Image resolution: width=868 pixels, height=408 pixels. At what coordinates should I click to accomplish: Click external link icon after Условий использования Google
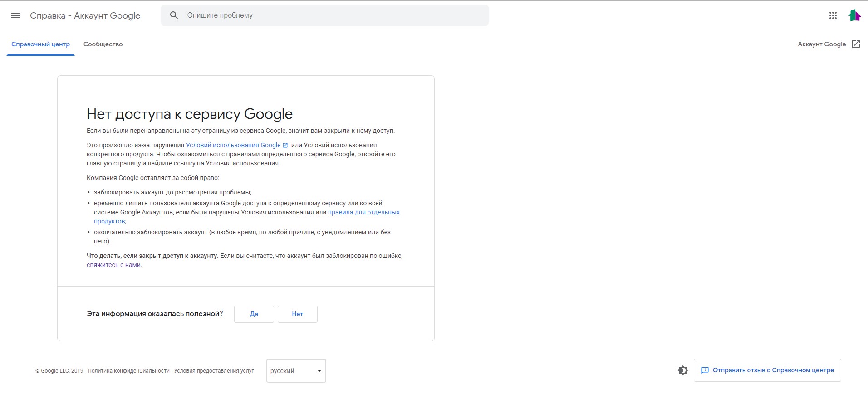coord(285,145)
